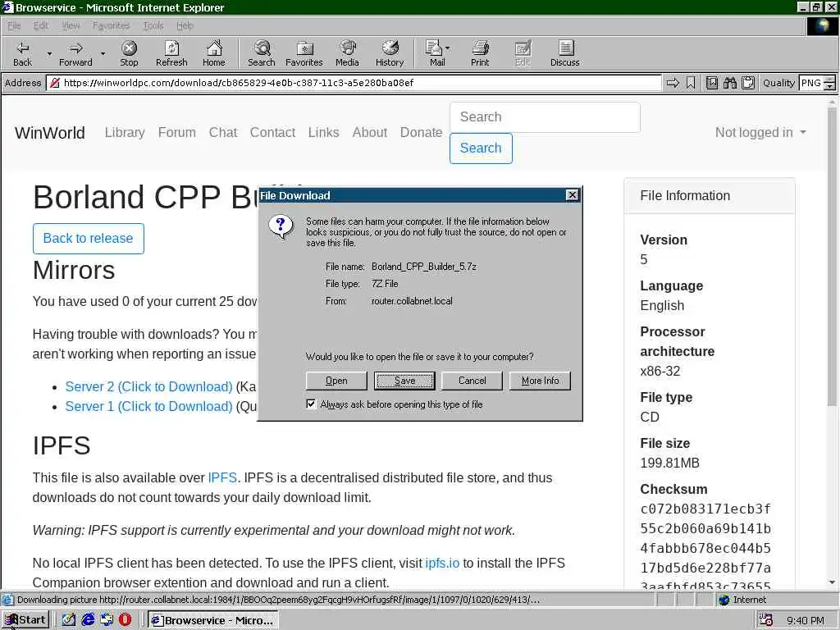Screen dimensions: 840x630
Task: Click the clipboard paste icon near Quality
Action: [748, 83]
